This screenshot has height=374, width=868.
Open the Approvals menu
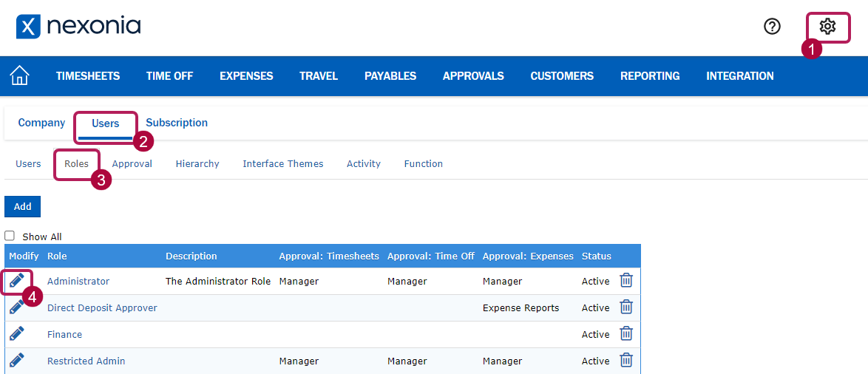(473, 76)
